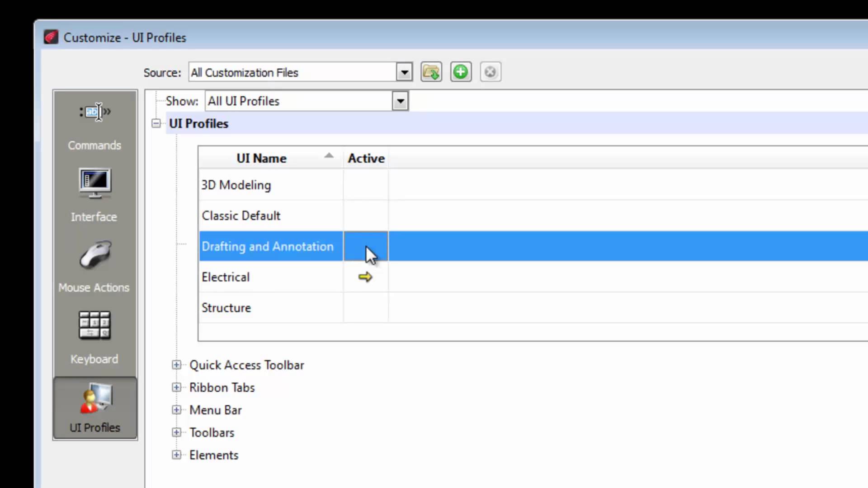868x488 pixels.
Task: Click the grey remove customization file icon
Action: [x=490, y=72]
